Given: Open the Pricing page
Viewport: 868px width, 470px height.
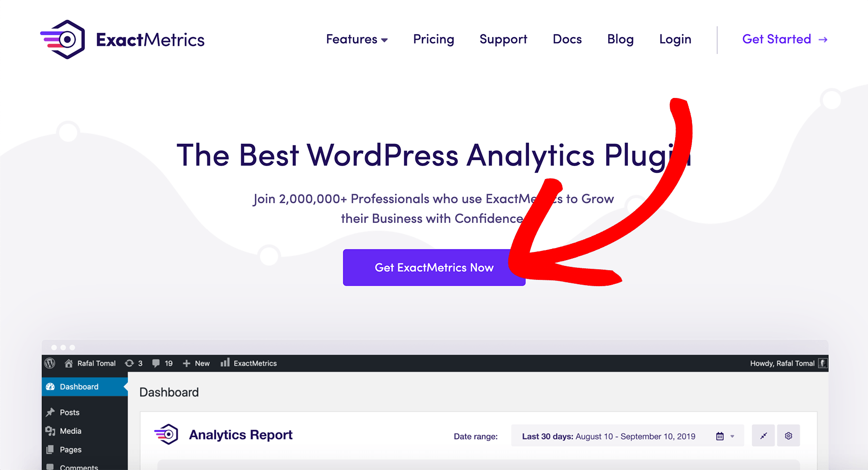Looking at the screenshot, I should point(434,39).
